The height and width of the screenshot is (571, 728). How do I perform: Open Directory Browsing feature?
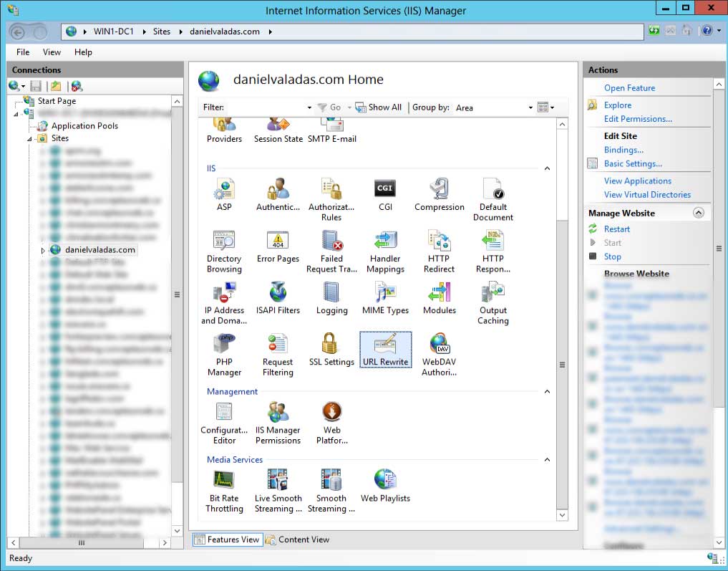tap(224, 251)
